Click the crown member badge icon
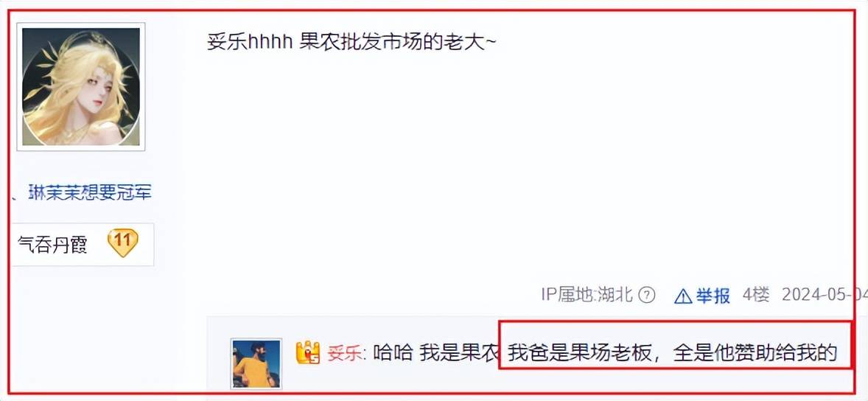 308,352
